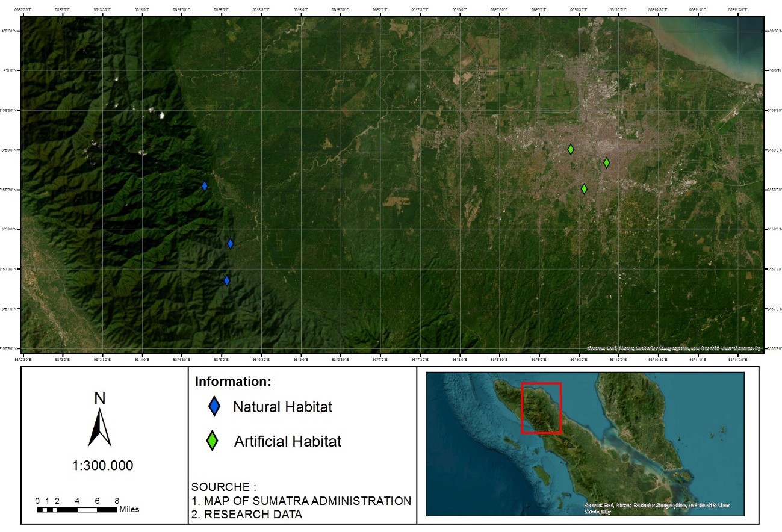Image resolution: width=782 pixels, height=532 pixels.
Task: Click the Esri source attribution on main map
Action: pyautogui.click(x=673, y=348)
